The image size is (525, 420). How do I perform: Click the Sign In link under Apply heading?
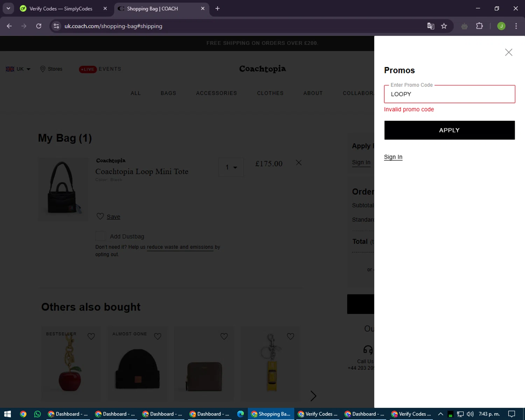pyautogui.click(x=361, y=162)
